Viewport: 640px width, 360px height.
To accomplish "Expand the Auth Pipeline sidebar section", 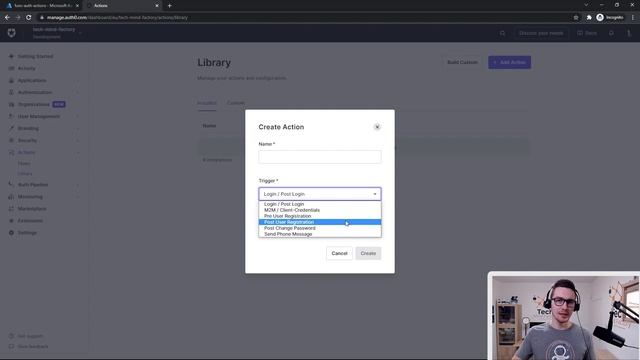I will (x=78, y=184).
